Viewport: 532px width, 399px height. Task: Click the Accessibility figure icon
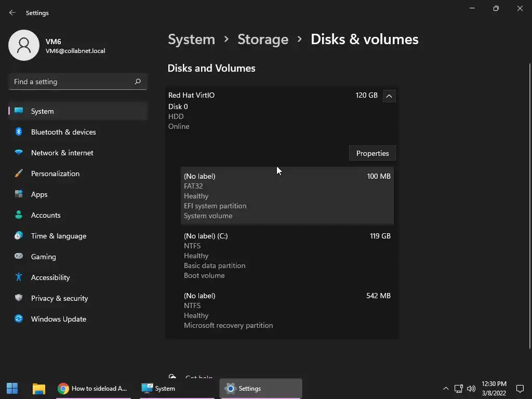[19, 277]
